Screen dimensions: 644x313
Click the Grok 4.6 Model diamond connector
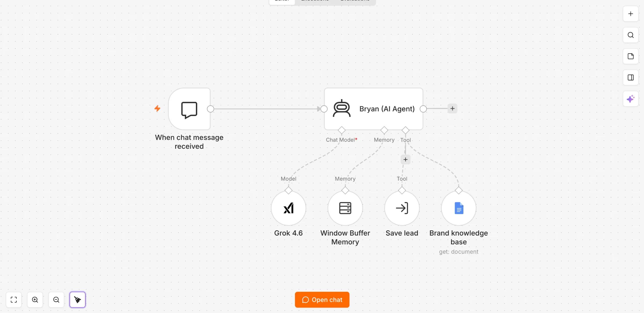click(288, 191)
